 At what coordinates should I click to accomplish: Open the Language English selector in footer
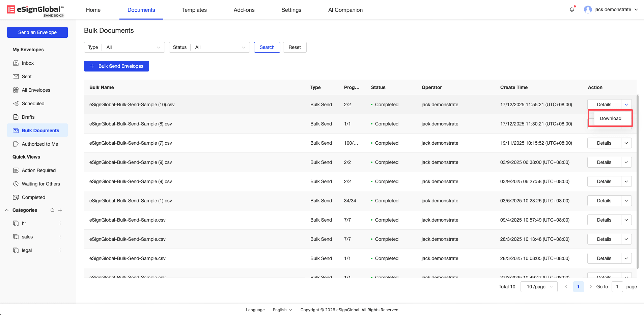[x=282, y=310]
